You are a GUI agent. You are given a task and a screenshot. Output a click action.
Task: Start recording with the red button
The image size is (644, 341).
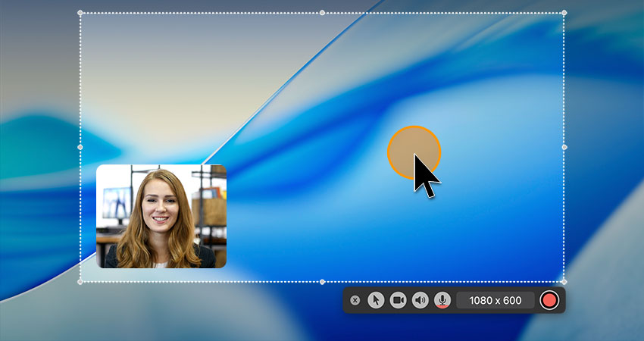(549, 300)
